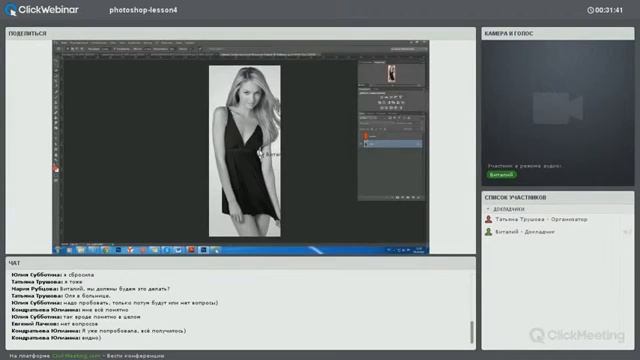
Task: Click the chat scrollbar thumb
Action: click(x=472, y=332)
